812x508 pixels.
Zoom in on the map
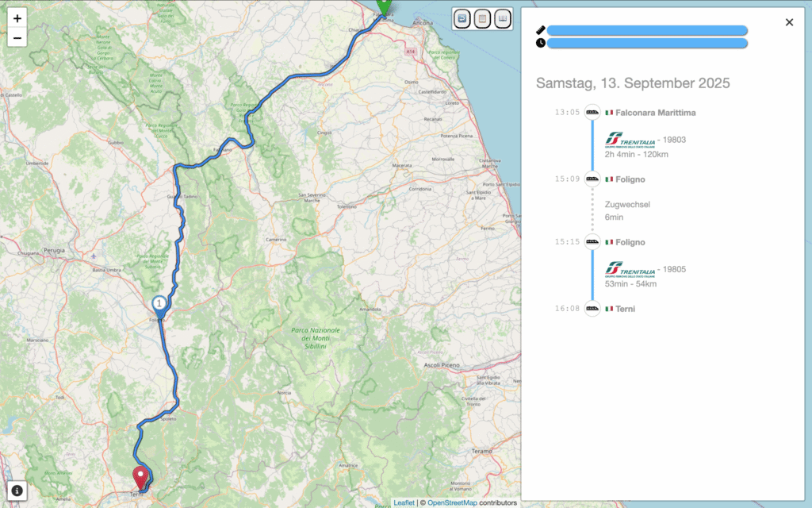point(17,18)
